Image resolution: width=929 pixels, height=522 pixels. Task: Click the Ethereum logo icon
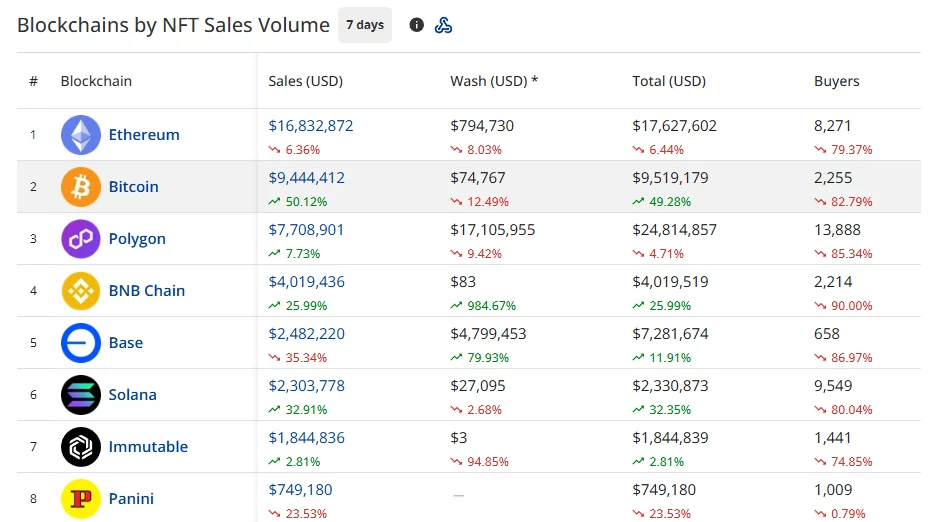pyautogui.click(x=81, y=134)
